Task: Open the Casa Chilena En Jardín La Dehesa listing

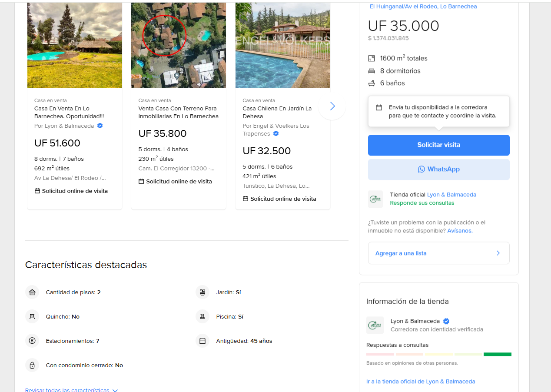Action: (277, 112)
